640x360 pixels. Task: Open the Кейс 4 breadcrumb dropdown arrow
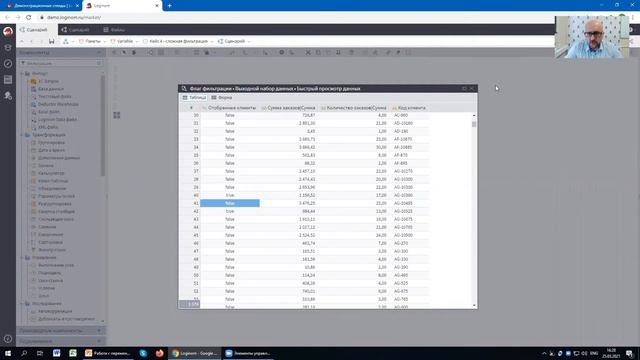pos(212,42)
